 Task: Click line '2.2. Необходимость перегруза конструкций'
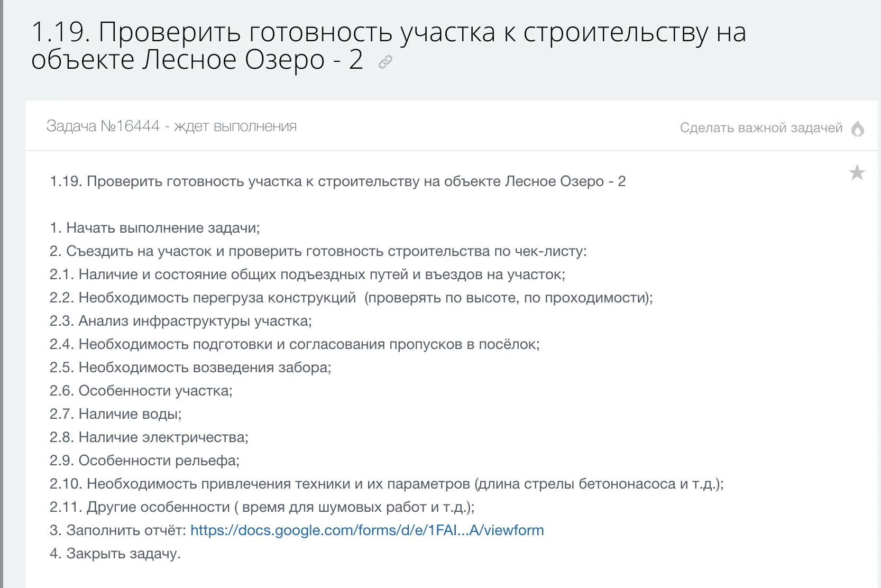(x=351, y=298)
